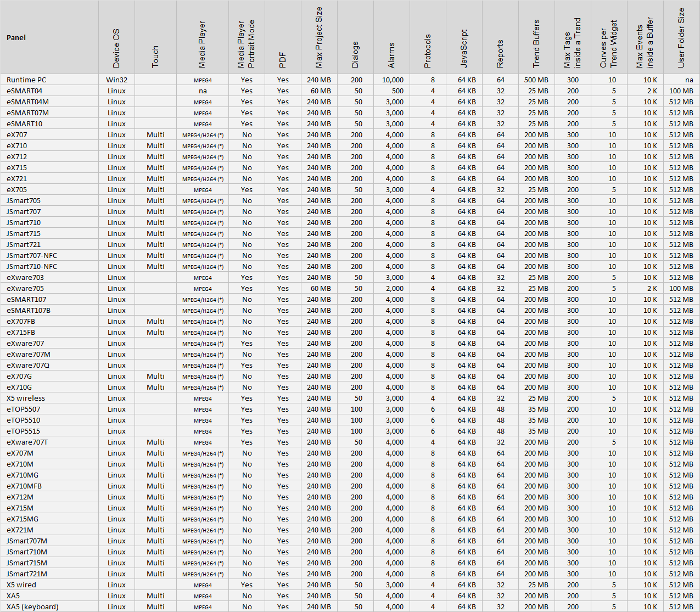Select the X5 wired panel name
Viewport: 700px width, 612px height.
click(x=21, y=585)
